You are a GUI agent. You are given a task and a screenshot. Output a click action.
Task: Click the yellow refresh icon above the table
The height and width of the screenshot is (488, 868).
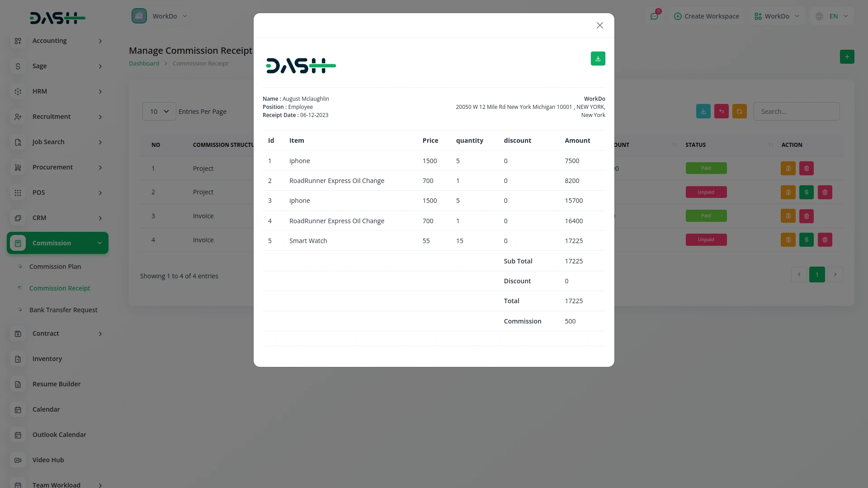coord(739,111)
